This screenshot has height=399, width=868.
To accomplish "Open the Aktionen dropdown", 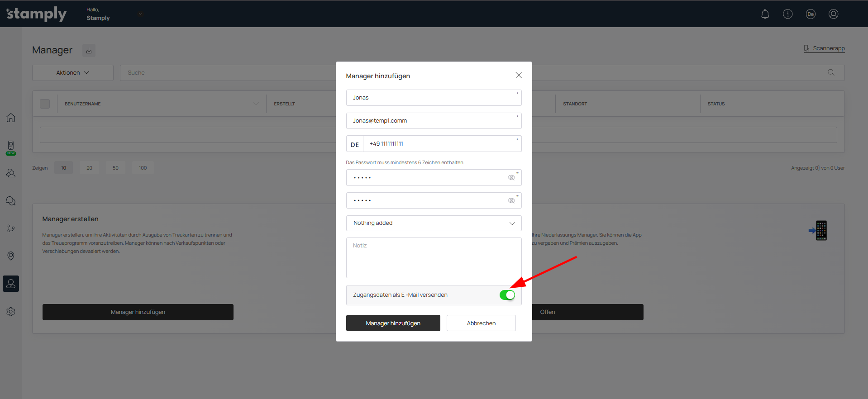I will pos(72,73).
